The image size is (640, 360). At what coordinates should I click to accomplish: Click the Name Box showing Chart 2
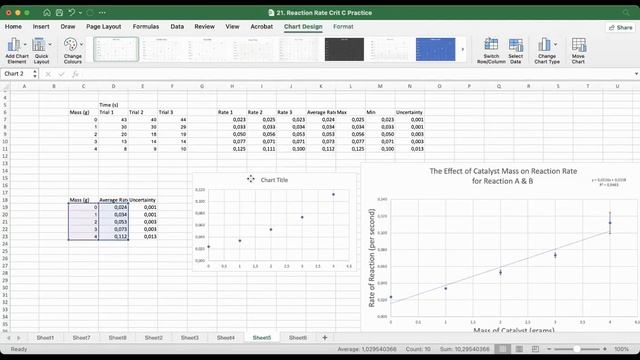[16, 74]
